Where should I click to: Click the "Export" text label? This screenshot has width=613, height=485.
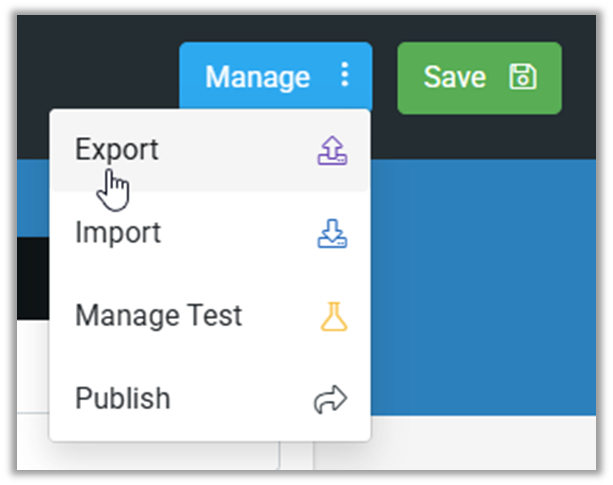click(x=116, y=150)
